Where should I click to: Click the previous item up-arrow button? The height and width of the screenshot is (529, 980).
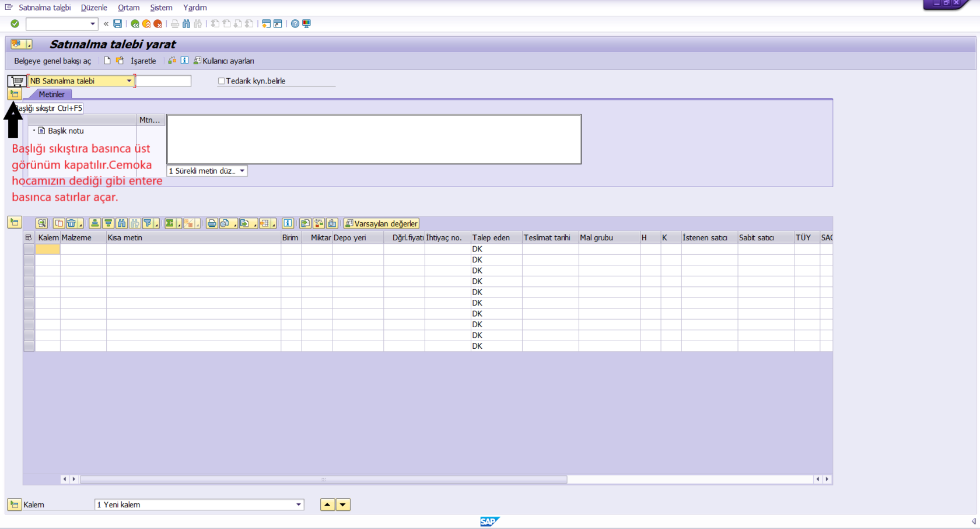(328, 505)
